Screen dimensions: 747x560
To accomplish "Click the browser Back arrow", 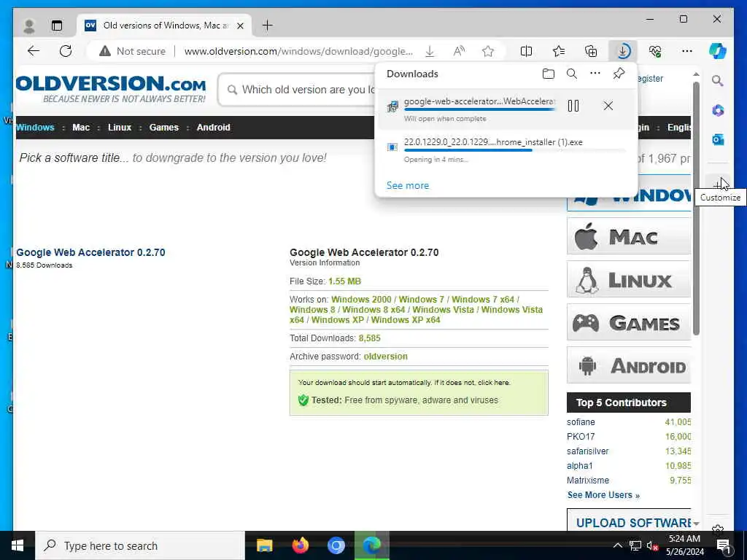I will [34, 51].
